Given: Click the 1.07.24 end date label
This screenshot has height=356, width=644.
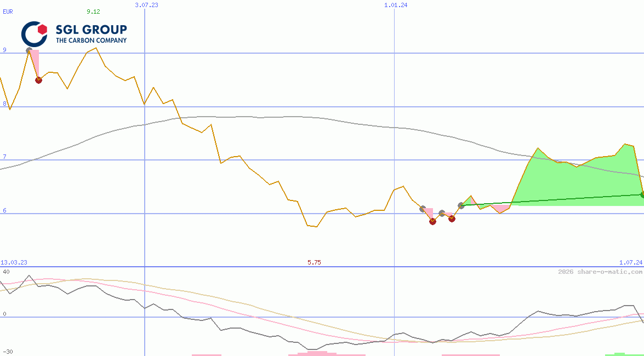Looking at the screenshot, I should (x=630, y=263).
